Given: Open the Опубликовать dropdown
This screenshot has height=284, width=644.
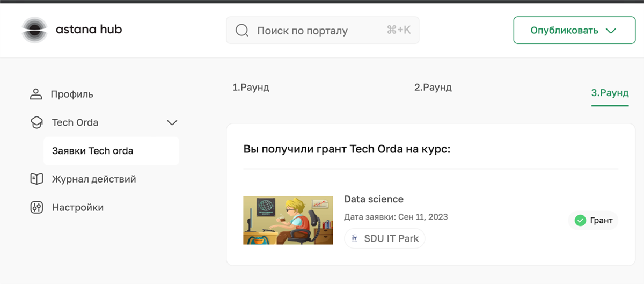Looking at the screenshot, I should click(574, 30).
